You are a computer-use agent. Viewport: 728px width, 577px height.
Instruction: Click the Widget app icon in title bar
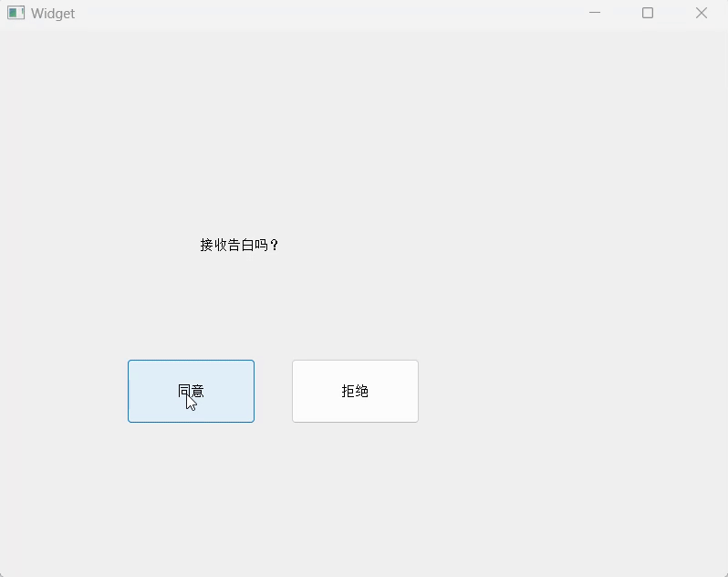[16, 13]
